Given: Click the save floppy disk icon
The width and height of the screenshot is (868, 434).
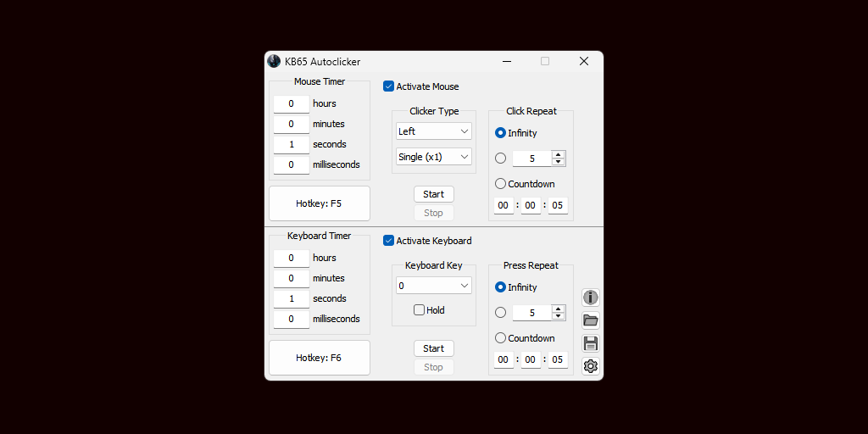Looking at the screenshot, I should [x=591, y=343].
